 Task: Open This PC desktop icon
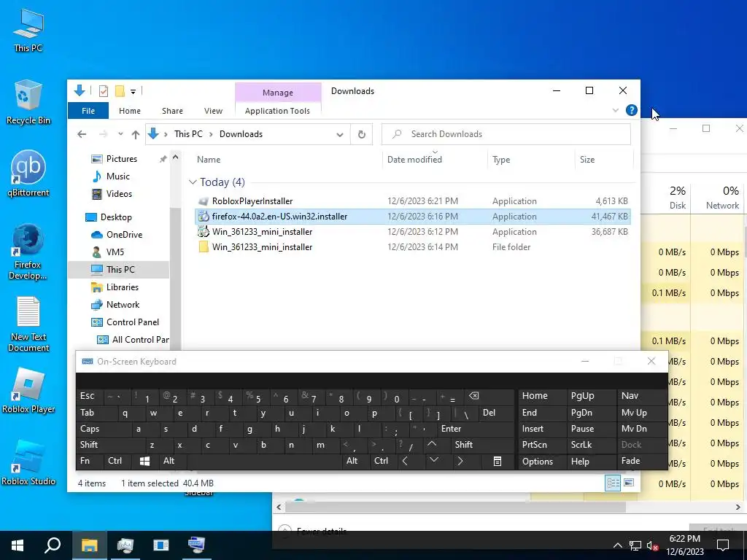[28, 30]
